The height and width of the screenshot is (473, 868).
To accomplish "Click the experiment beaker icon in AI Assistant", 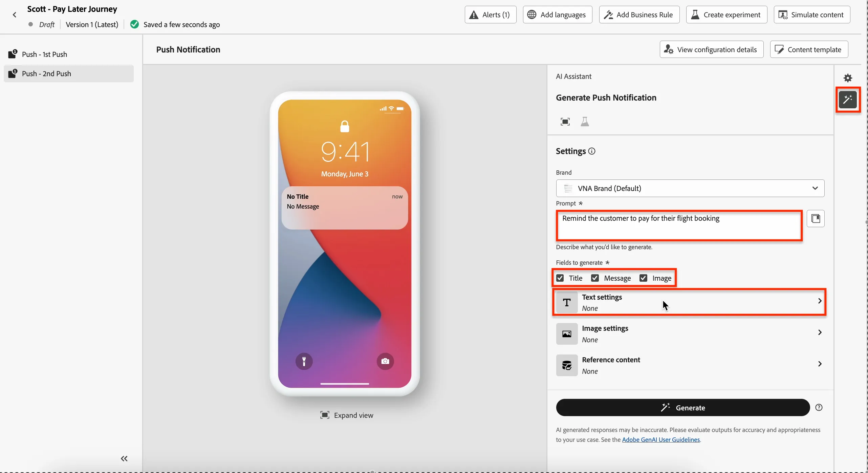I will tap(585, 122).
